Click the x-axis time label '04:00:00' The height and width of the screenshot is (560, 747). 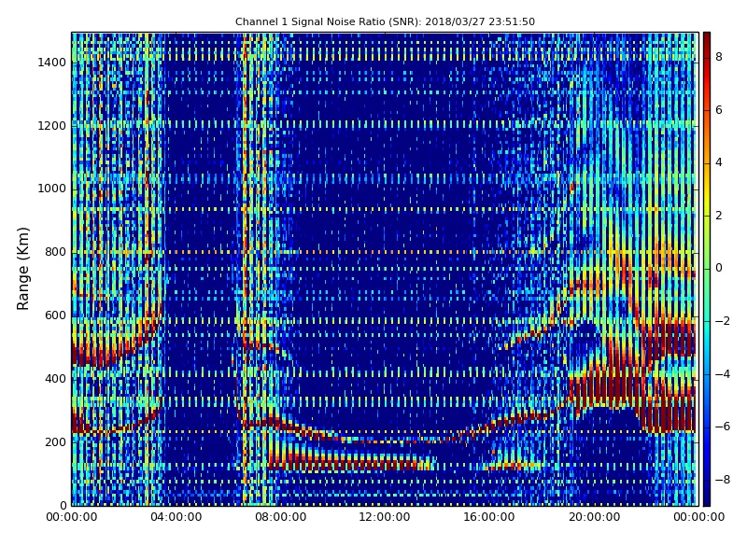176,517
